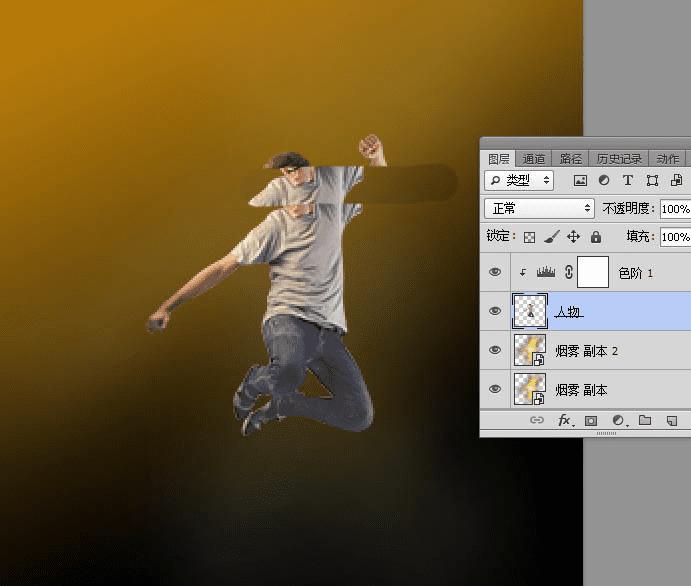691x586 pixels.
Task: Open the 历史记录 tab
Action: pos(621,159)
